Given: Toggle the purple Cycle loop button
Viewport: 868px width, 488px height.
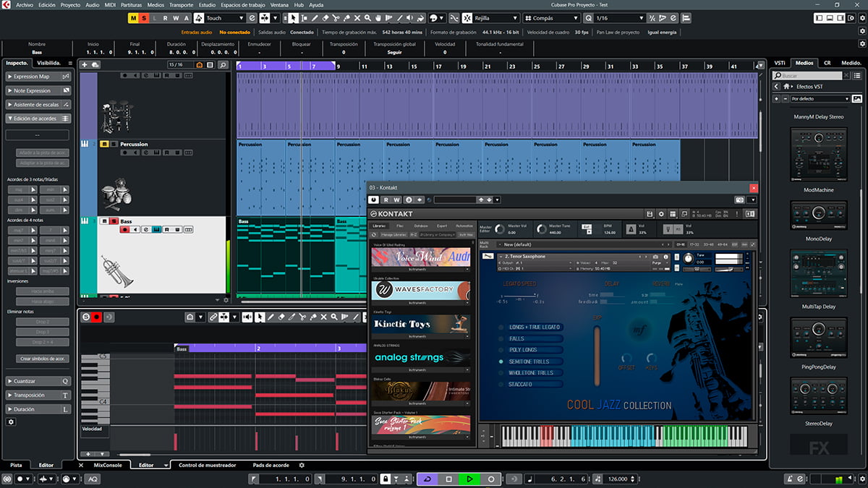Looking at the screenshot, I should (427, 479).
